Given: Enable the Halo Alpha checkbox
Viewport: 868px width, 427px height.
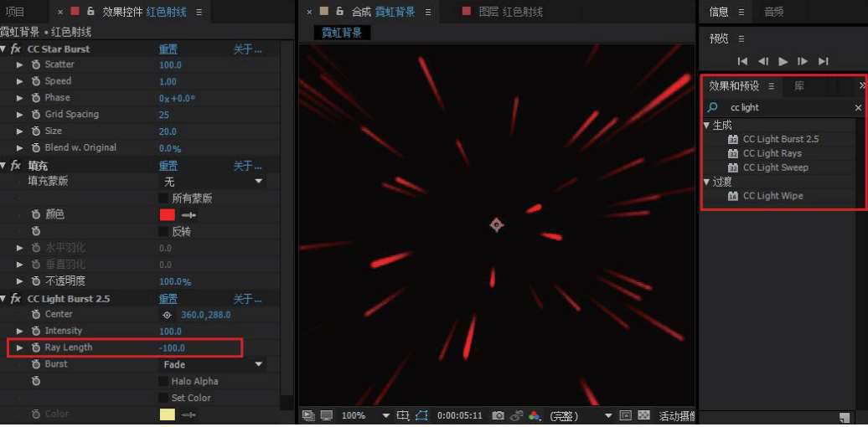Looking at the screenshot, I should pos(164,381).
